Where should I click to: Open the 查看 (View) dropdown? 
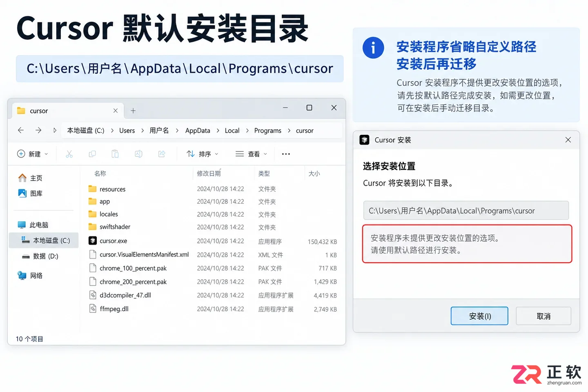[251, 154]
